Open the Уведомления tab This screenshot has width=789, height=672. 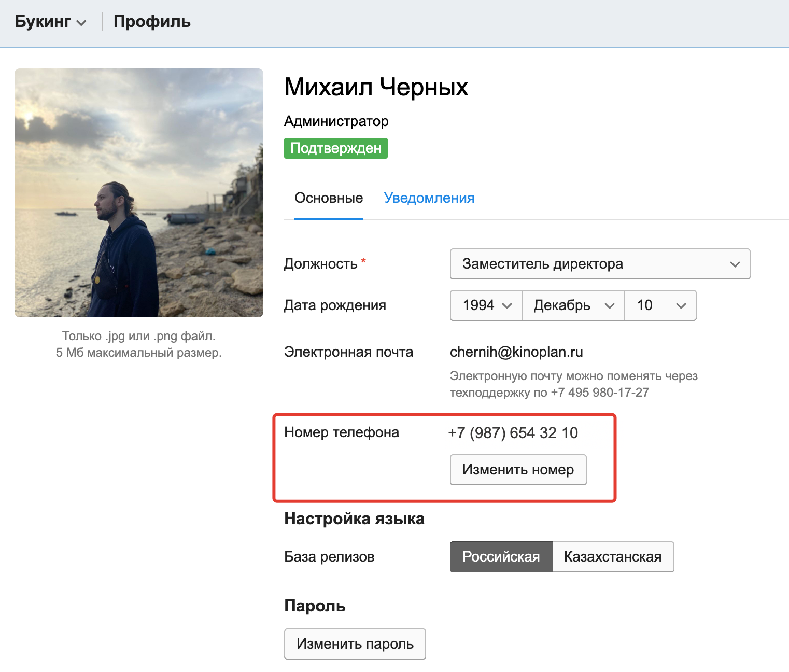(429, 198)
